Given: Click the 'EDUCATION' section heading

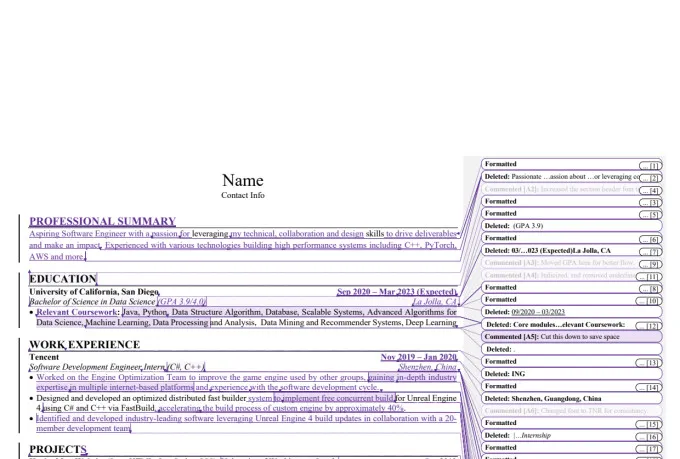Looking at the screenshot, I should point(63,279).
